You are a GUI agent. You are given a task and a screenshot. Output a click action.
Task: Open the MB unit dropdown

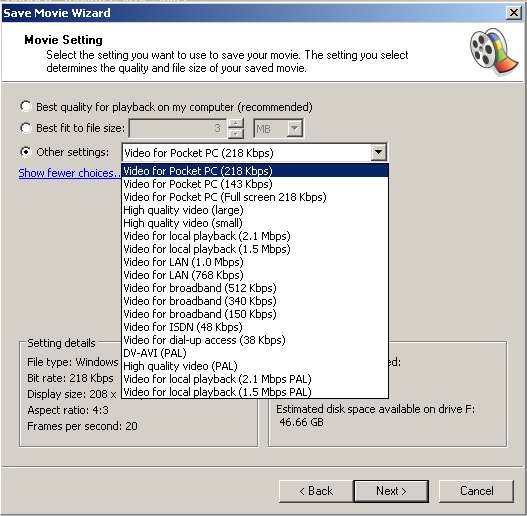coord(295,128)
